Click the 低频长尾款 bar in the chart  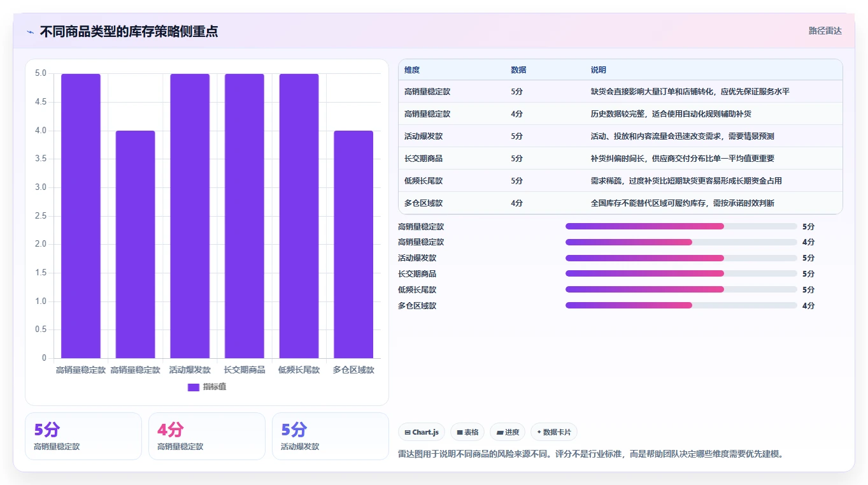[x=299, y=216]
